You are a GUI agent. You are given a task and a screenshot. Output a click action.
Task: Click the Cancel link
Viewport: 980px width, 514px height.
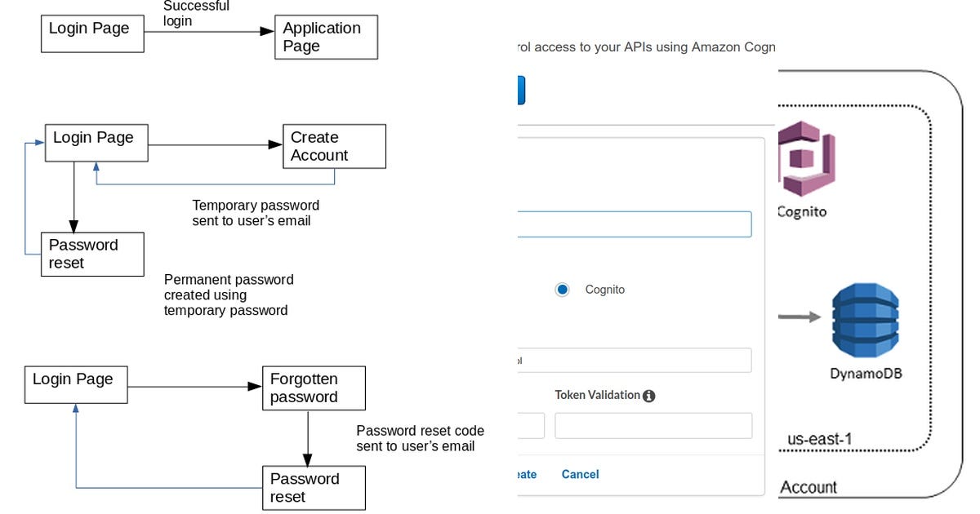coord(580,474)
